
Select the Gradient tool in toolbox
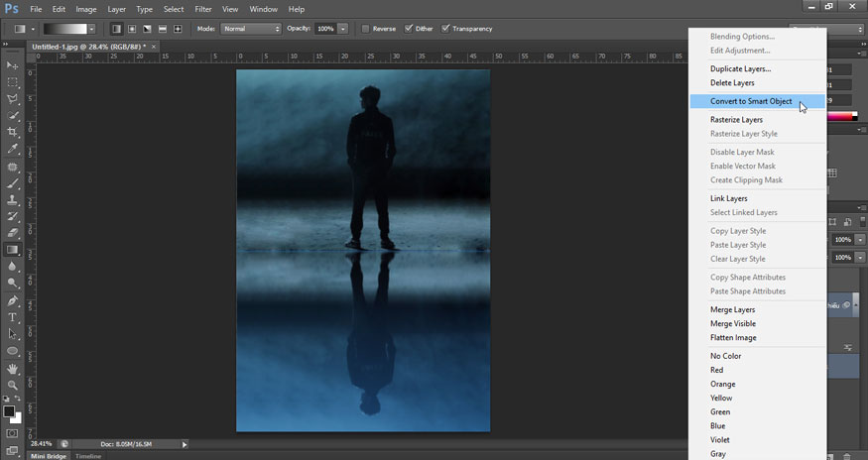pyautogui.click(x=12, y=250)
